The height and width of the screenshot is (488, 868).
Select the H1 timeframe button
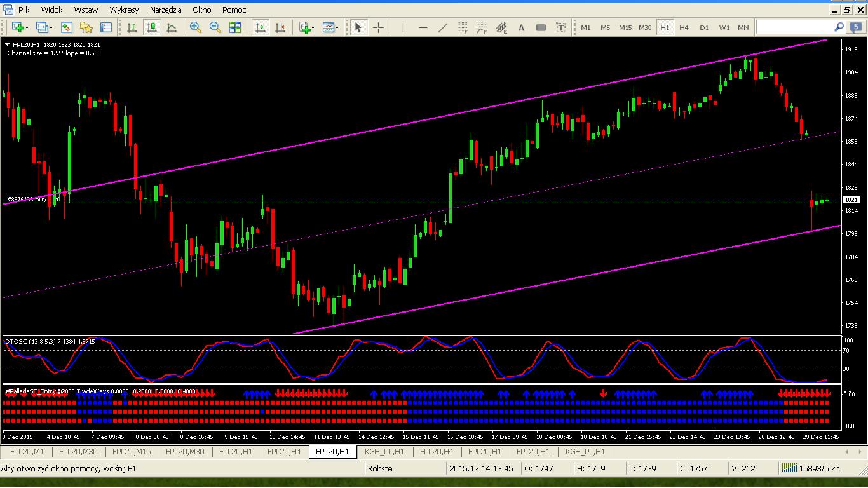pos(665,27)
